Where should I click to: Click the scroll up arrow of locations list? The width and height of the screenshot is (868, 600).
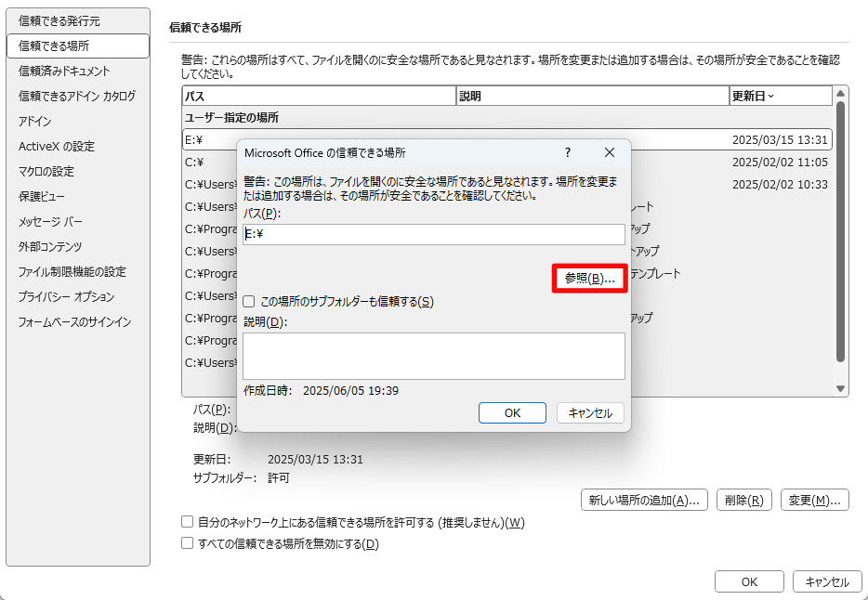[840, 94]
